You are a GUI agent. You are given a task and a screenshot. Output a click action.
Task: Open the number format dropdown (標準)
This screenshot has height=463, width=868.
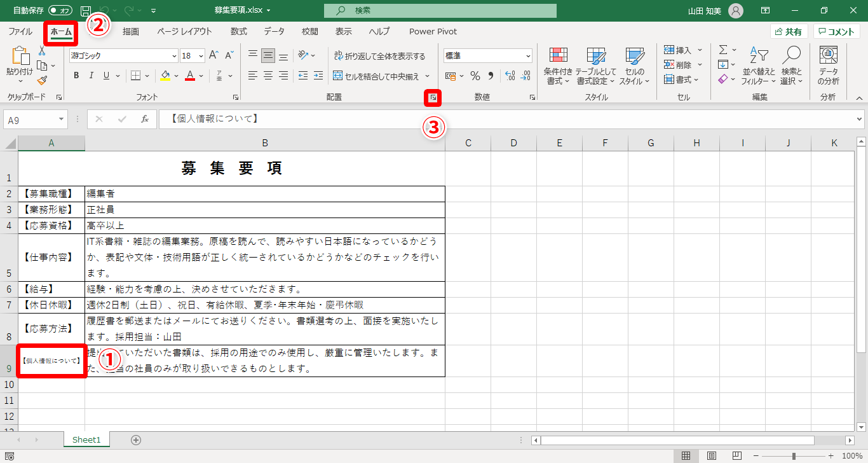tap(528, 56)
